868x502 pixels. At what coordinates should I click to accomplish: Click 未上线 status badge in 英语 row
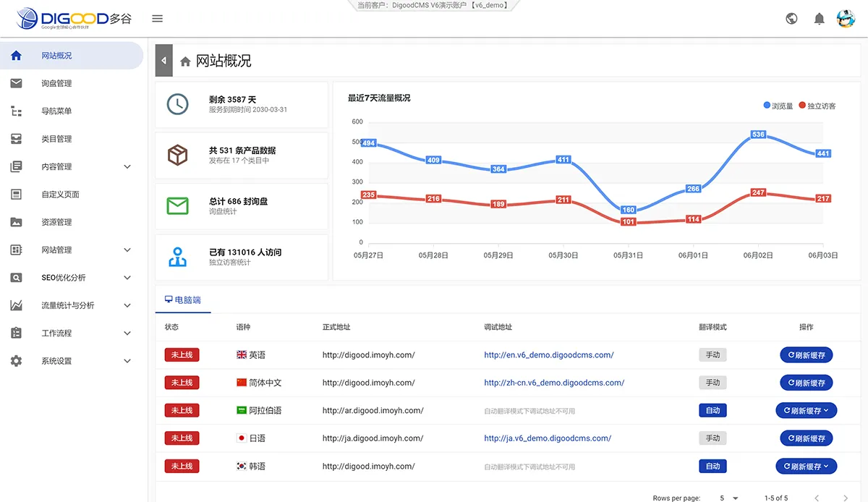click(x=182, y=354)
